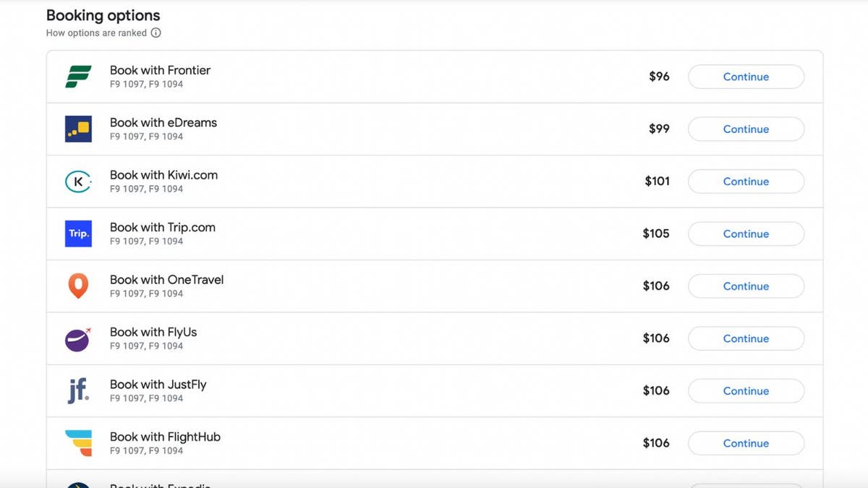Click the Kiwi.com logo icon
This screenshot has height=488, width=868.
(78, 181)
